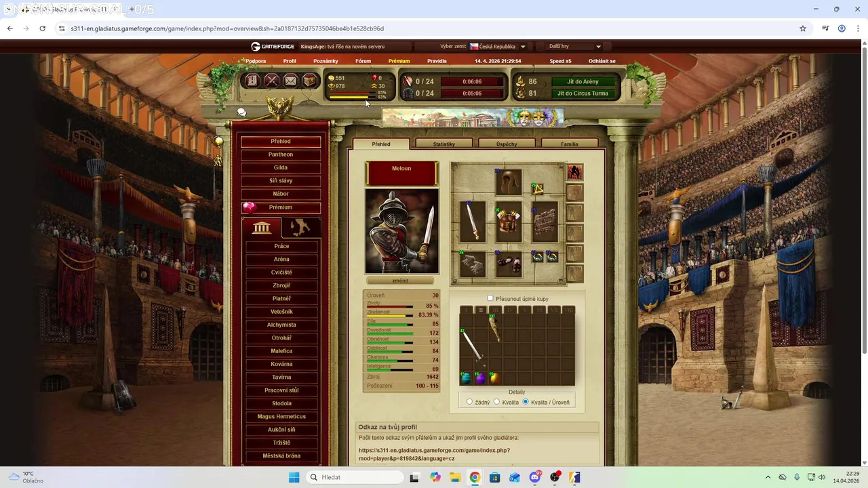Pick the club weapon in inventory
This screenshot has width=868, height=488.
pos(494,328)
